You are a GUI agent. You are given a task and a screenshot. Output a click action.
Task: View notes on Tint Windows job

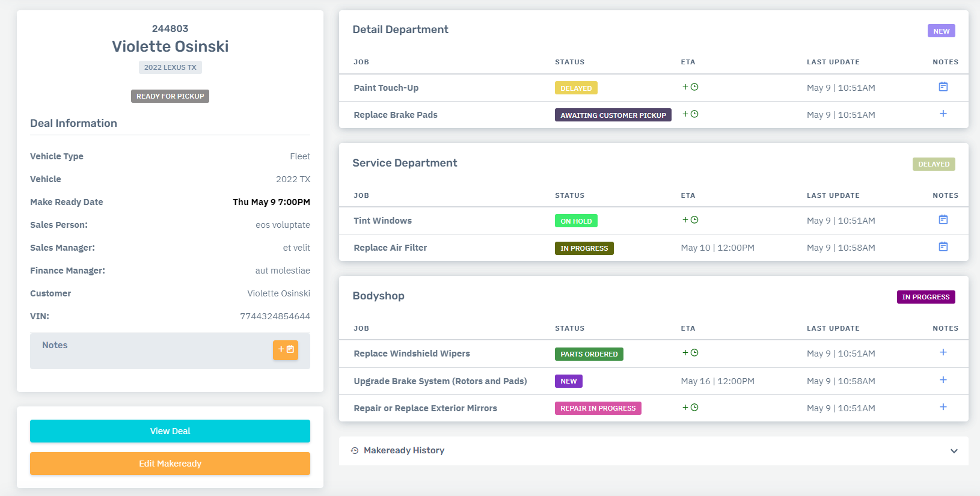point(943,220)
